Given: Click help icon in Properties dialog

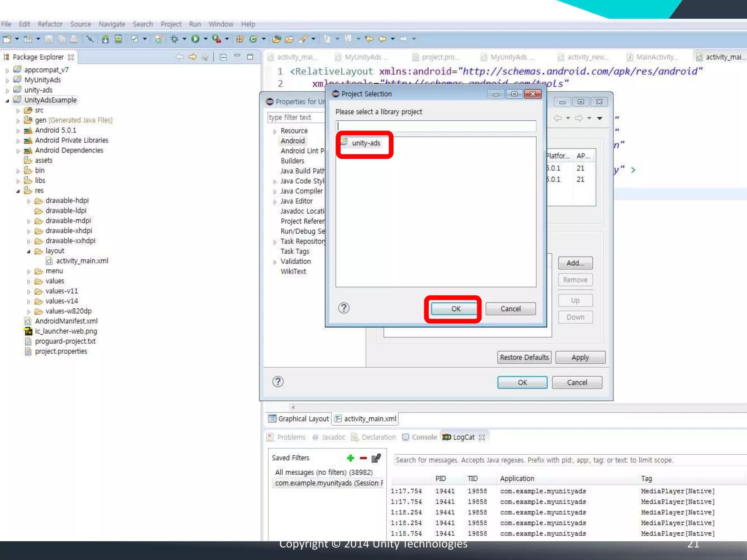Looking at the screenshot, I should pos(278,382).
